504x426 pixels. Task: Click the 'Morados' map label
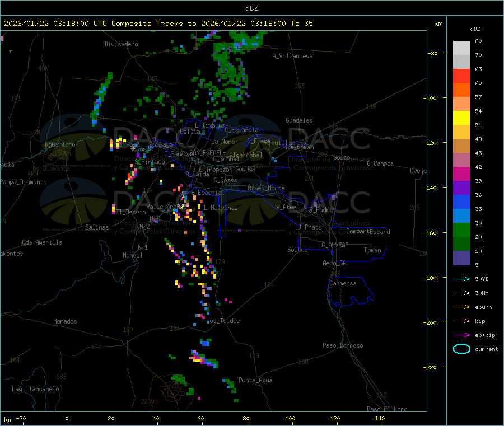pos(65,321)
